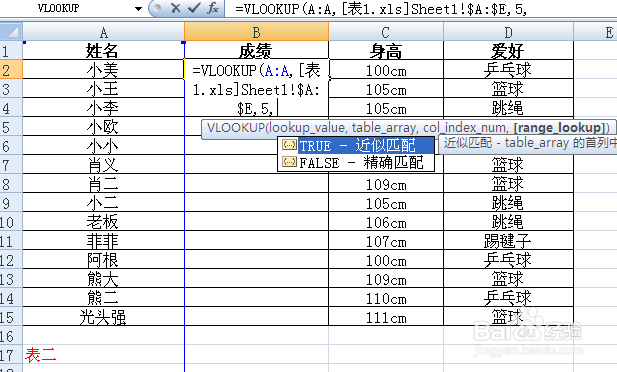
Task: Select column A header
Action: coord(103,32)
